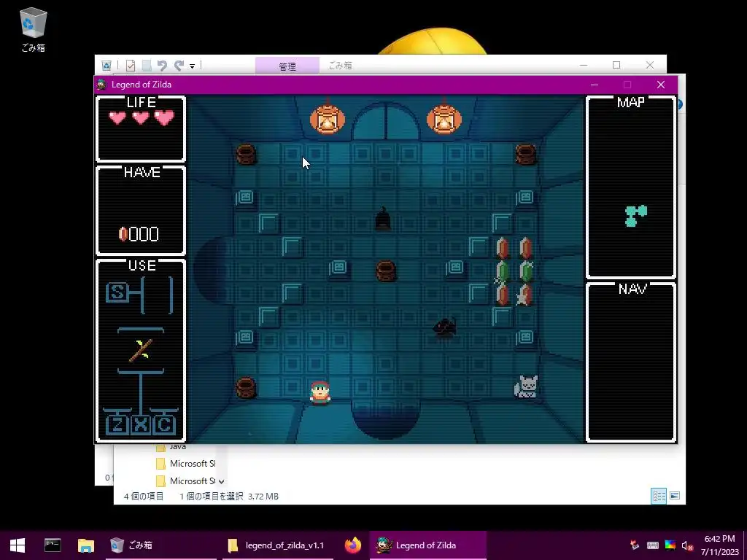Click the Legend of Zilda taskbar button

point(427,545)
